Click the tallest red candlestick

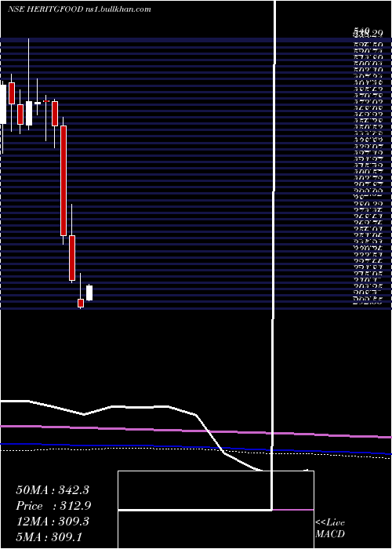(64, 180)
